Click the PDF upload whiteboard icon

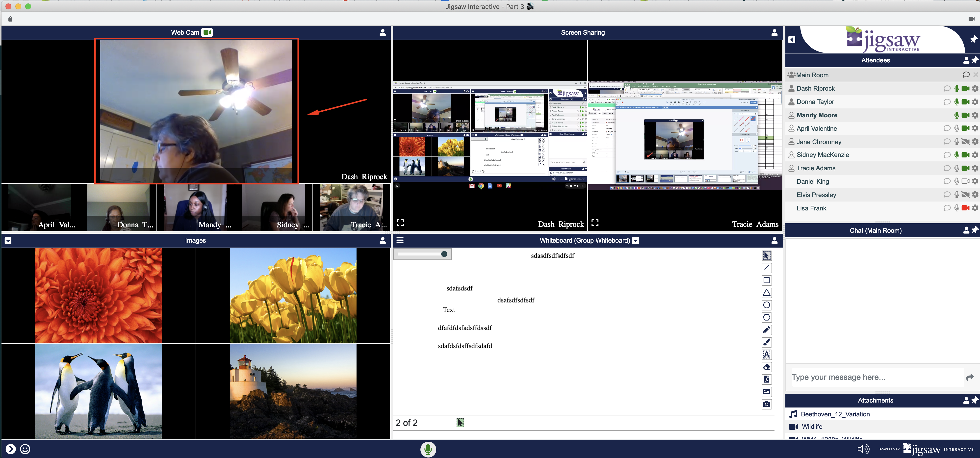coord(766,379)
